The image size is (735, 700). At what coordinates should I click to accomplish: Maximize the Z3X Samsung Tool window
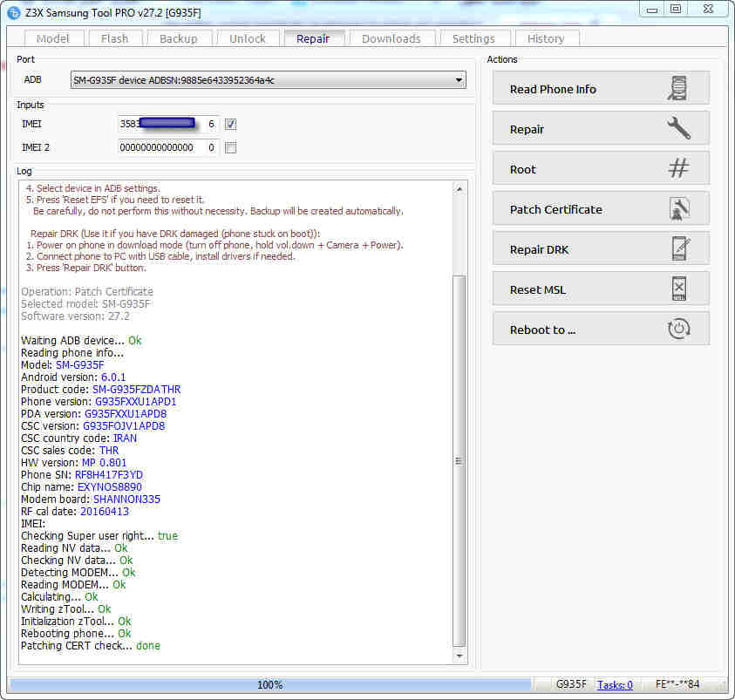click(x=676, y=9)
